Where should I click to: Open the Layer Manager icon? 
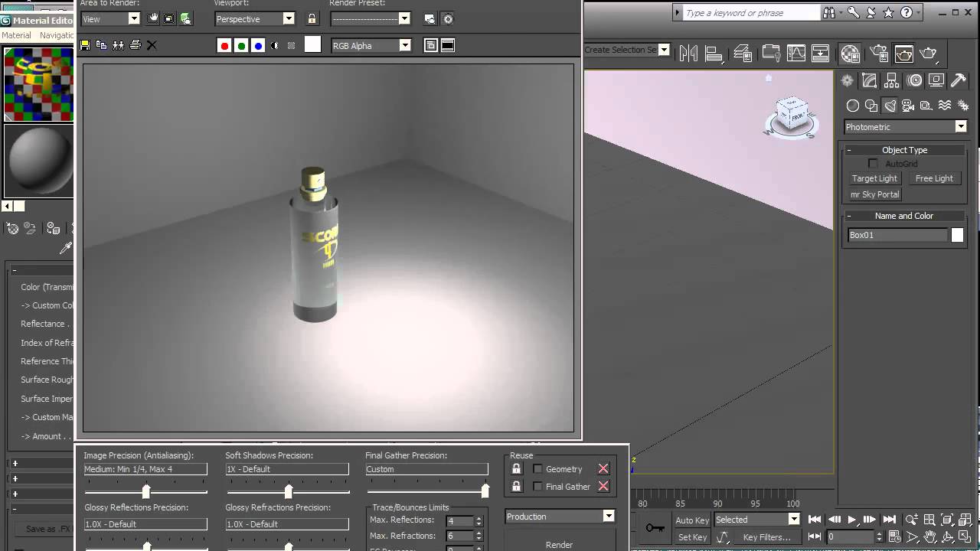[x=743, y=54]
